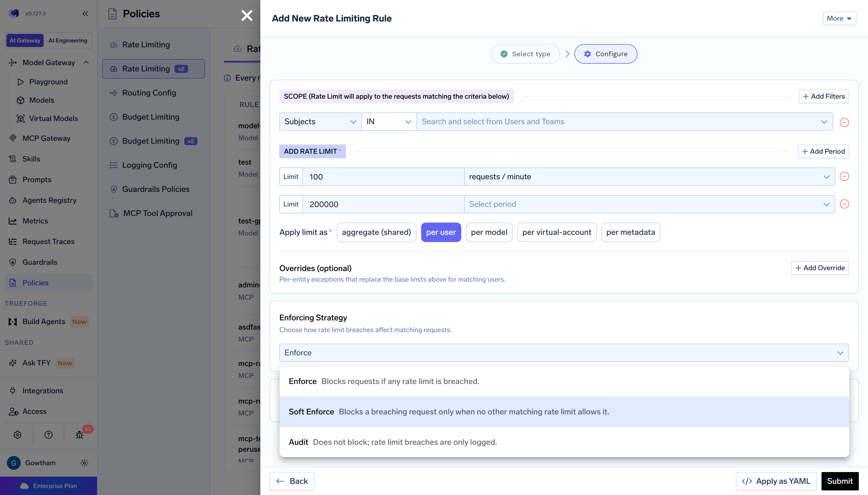Open the requests / minute period dropdown
This screenshot has width=868, height=495.
[649, 176]
